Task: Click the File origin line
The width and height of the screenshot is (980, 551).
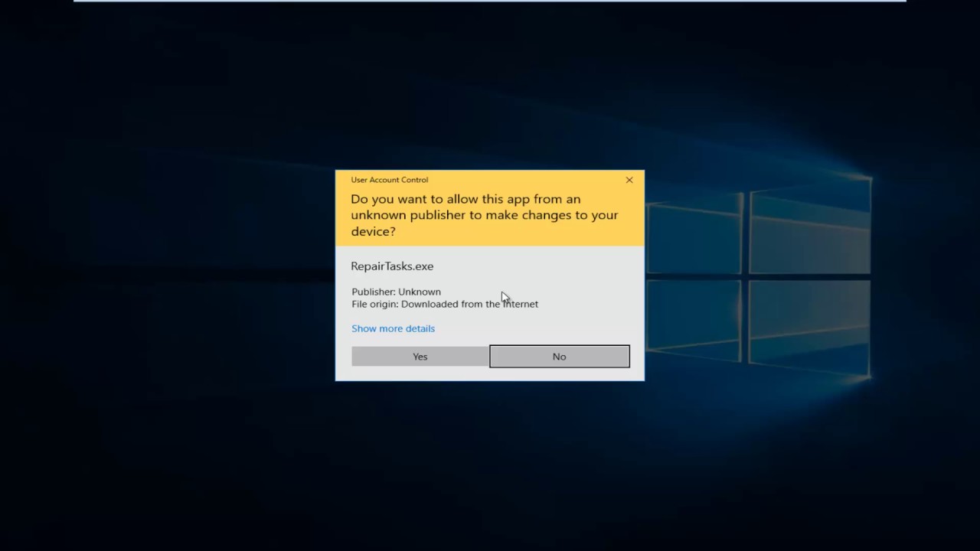Action: point(445,304)
